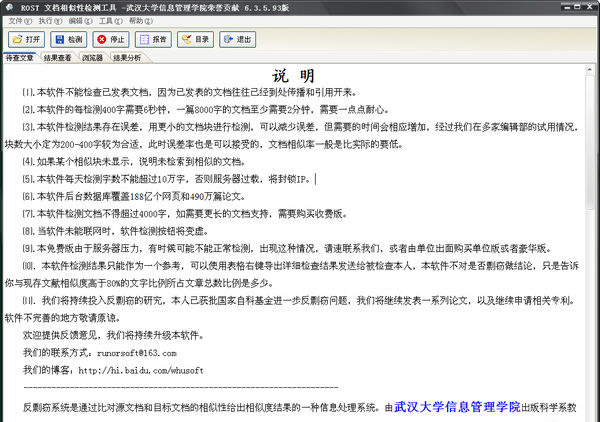
Task: Select the 浏览器 tab
Action: (93, 58)
